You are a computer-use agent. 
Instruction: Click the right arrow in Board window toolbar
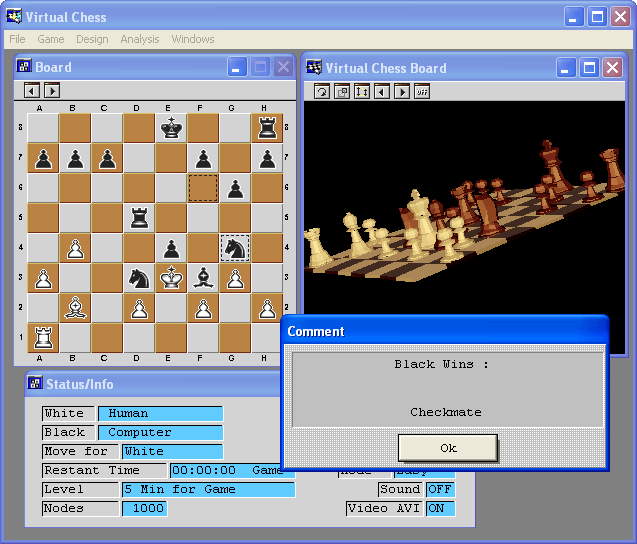coord(52,90)
